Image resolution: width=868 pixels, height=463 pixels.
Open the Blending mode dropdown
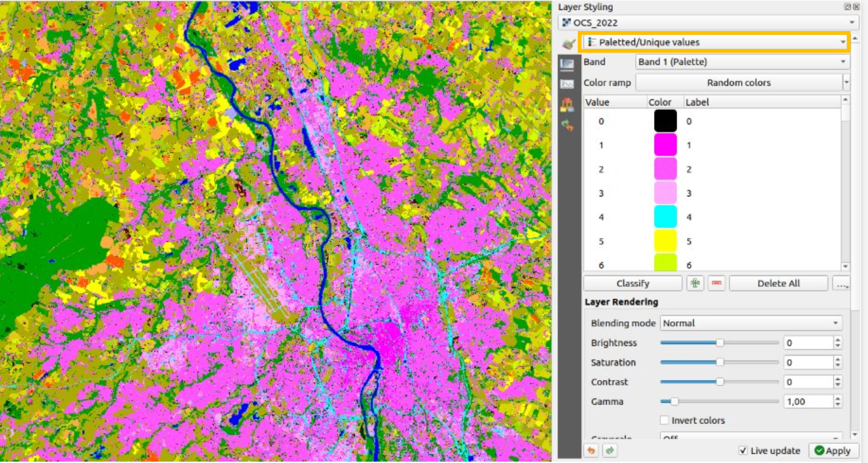click(751, 323)
